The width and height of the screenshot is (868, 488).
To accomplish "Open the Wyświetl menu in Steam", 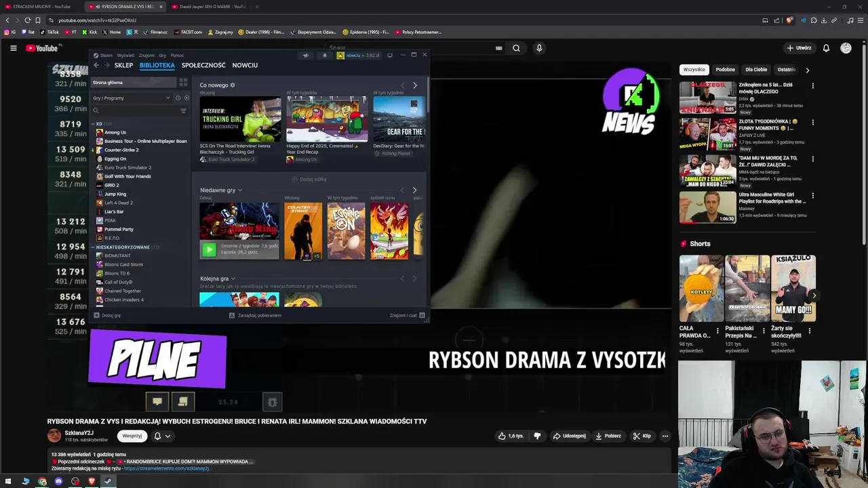I will point(125,56).
